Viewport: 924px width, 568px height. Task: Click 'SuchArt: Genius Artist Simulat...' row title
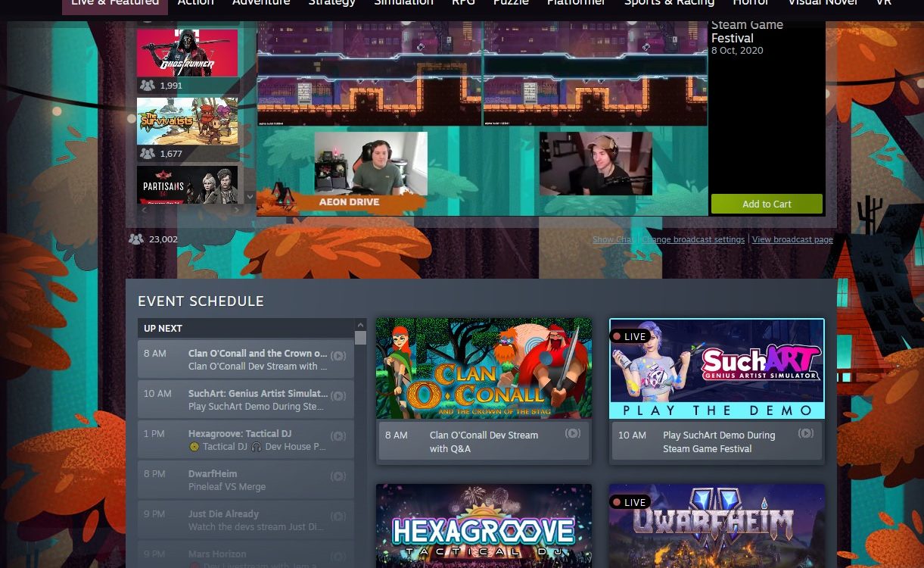258,394
